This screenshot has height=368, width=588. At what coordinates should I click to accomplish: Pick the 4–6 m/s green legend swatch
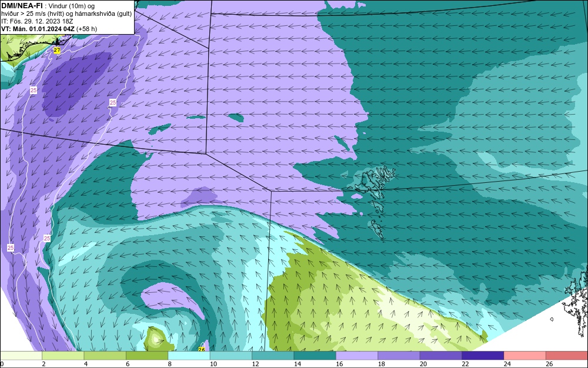[105, 356]
